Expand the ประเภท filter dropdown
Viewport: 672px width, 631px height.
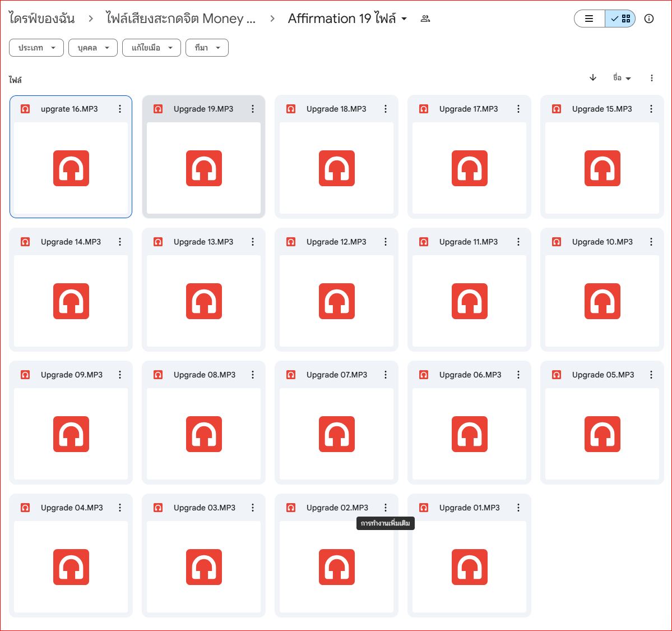point(36,48)
